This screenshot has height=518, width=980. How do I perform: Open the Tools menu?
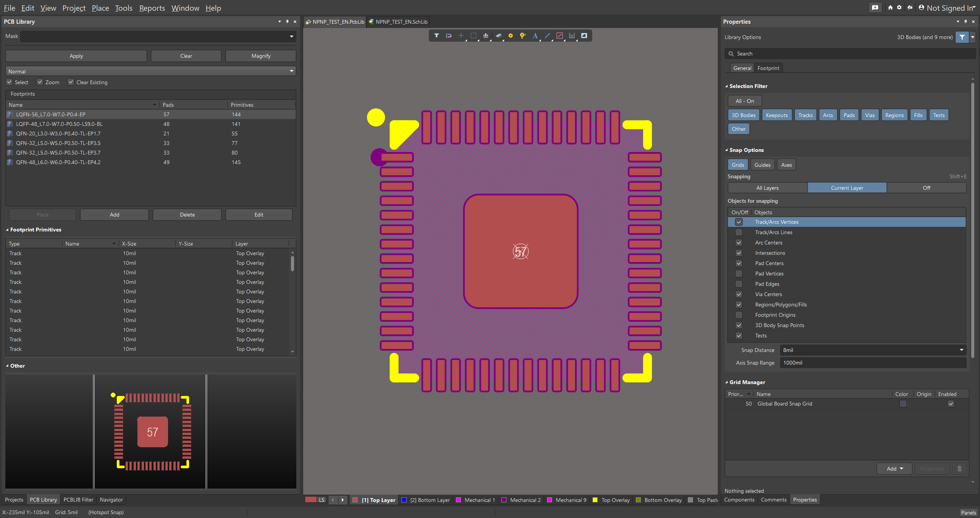pyautogui.click(x=124, y=8)
